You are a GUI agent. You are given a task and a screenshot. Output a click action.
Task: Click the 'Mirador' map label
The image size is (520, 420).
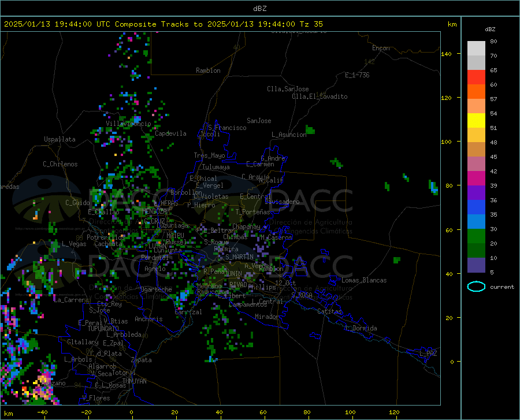pyautogui.click(x=267, y=317)
